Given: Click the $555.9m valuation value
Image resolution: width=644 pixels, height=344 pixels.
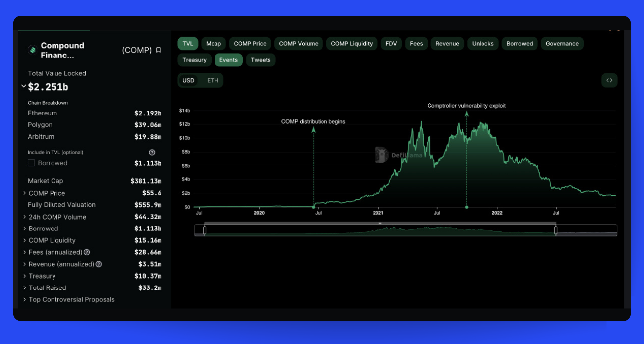Looking at the screenshot, I should pos(148,205).
